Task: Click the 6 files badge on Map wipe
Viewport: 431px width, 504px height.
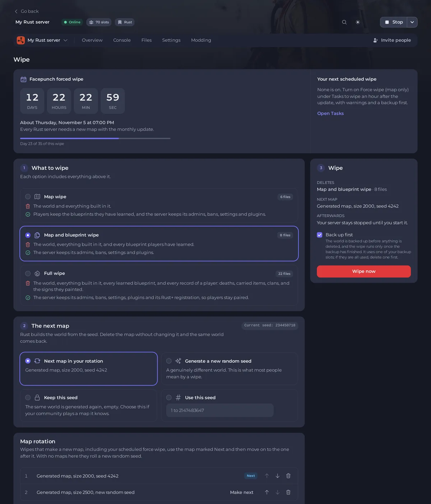Action: 285,197
